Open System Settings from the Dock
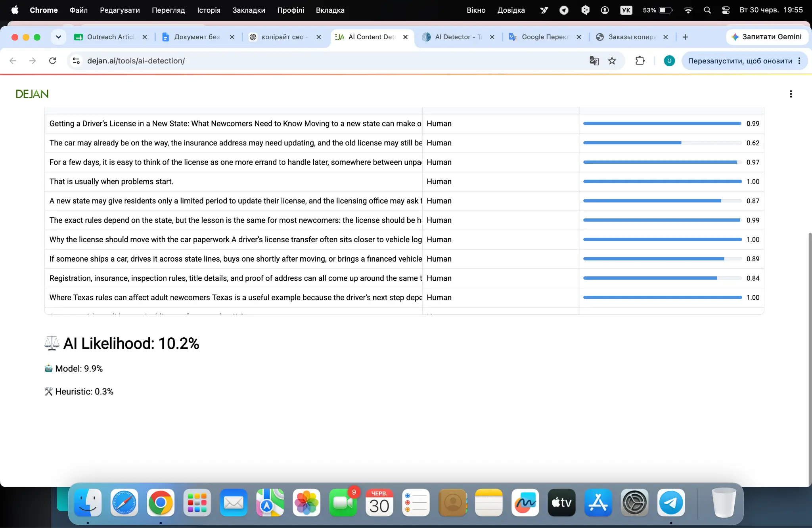This screenshot has width=812, height=528. [635, 503]
